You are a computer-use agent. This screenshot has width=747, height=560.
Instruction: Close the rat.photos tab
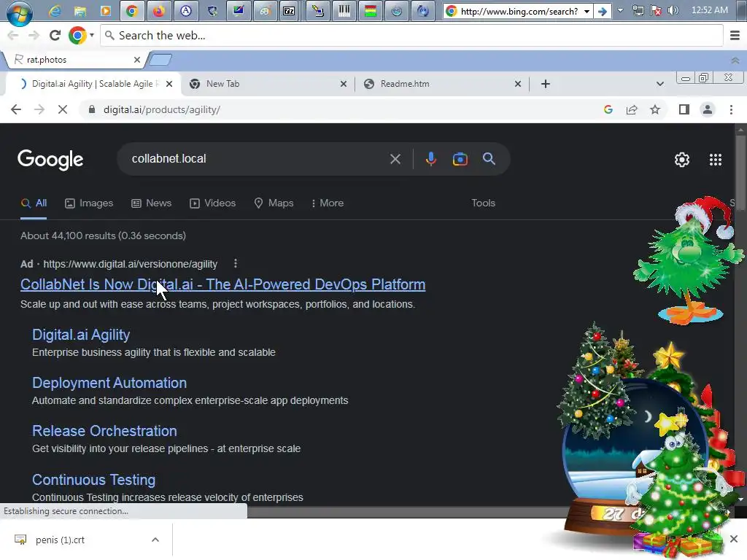click(136, 60)
